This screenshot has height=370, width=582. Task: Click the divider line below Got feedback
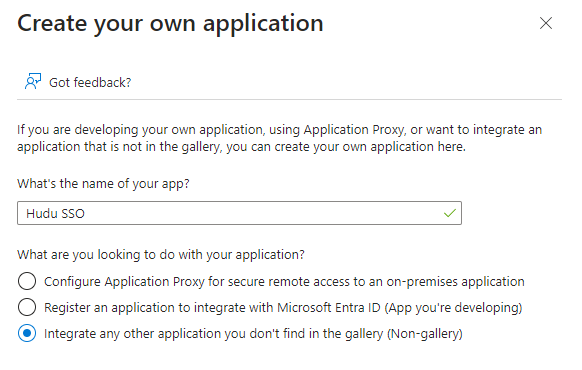(290, 99)
